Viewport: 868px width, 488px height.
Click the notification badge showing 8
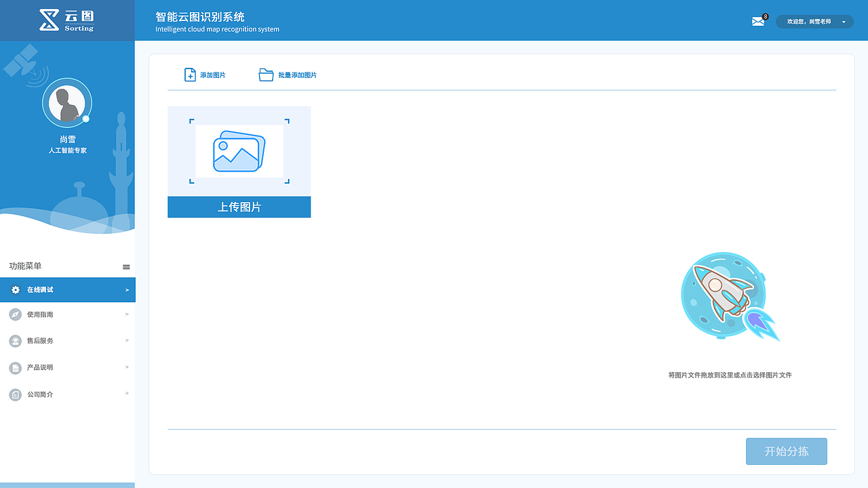(x=766, y=16)
